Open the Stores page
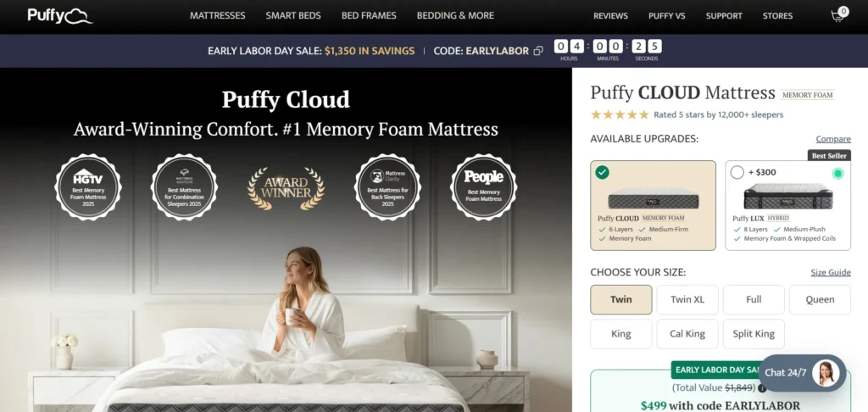This screenshot has width=868, height=412. click(778, 16)
